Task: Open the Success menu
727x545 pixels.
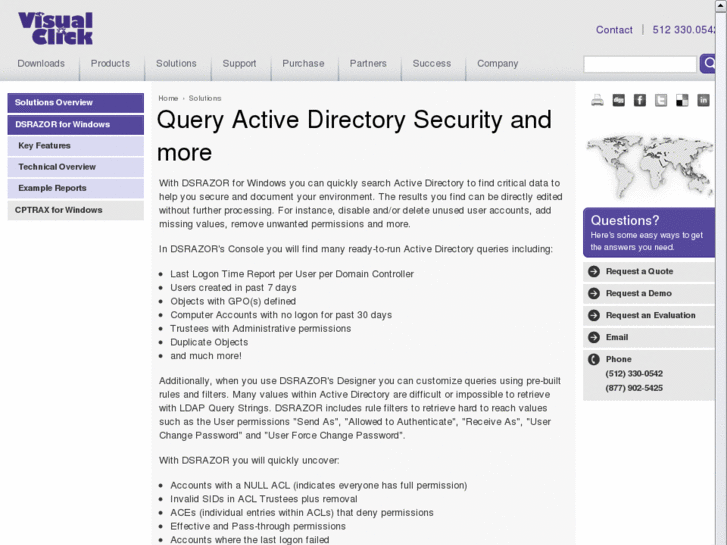Action: [x=432, y=64]
